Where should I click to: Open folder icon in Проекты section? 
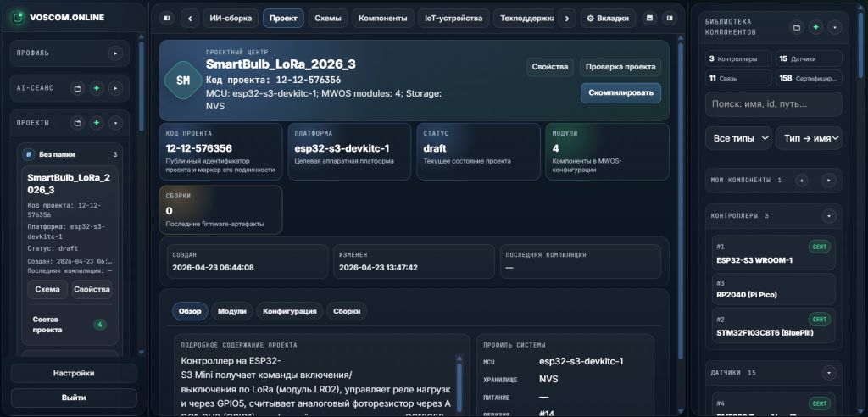pyautogui.click(x=78, y=123)
